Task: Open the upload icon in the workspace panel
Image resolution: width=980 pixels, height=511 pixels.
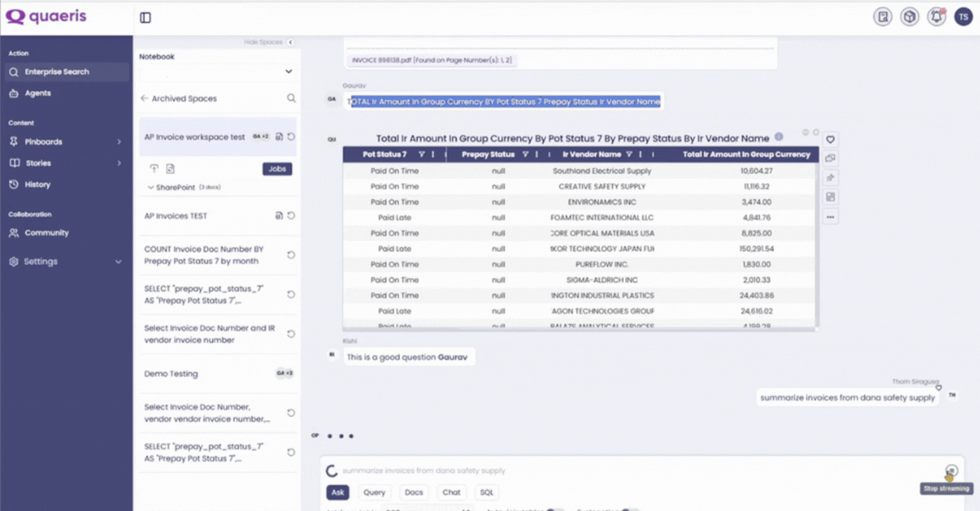Action: tap(154, 169)
